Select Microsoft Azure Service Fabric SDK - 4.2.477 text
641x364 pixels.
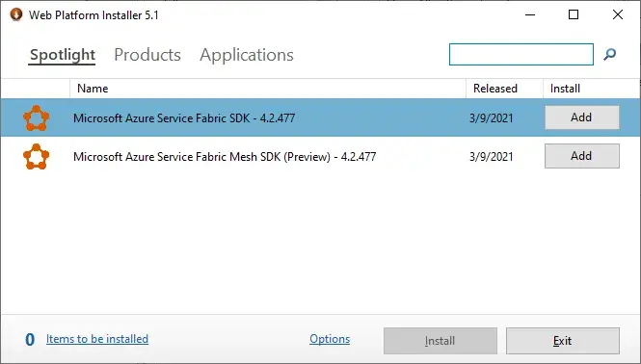[184, 118]
